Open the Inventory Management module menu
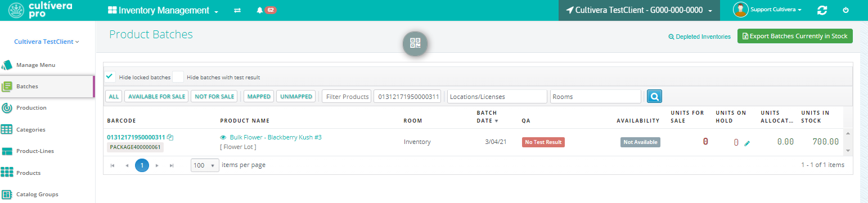The height and width of the screenshot is (203, 868). 163,10
